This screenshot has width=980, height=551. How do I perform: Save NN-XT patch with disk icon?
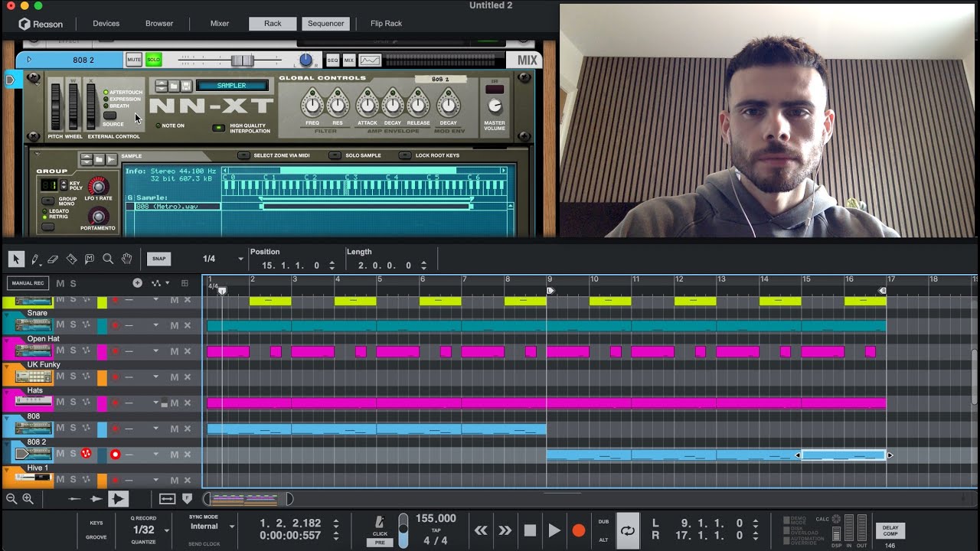click(x=186, y=86)
